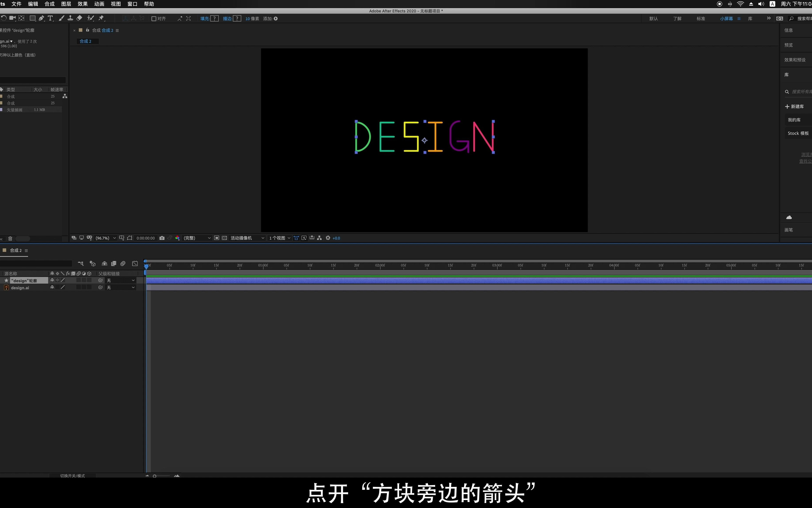This screenshot has width=812, height=508.
Task: Open the 效果 menu
Action: 83,4
